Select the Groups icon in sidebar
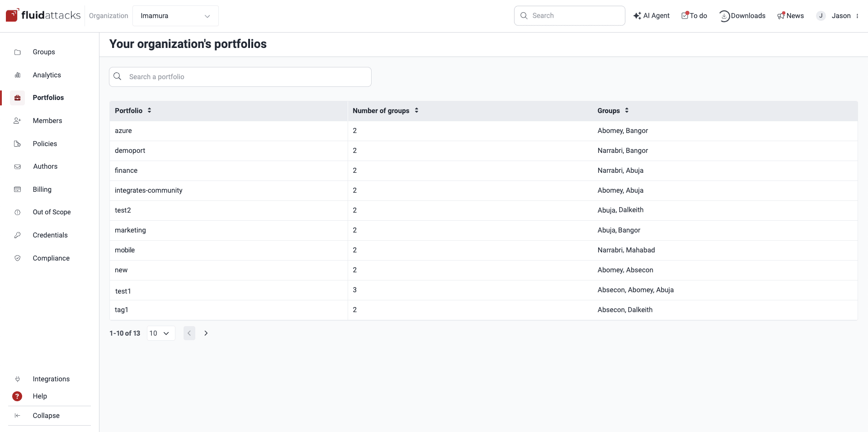868x432 pixels. click(x=17, y=52)
